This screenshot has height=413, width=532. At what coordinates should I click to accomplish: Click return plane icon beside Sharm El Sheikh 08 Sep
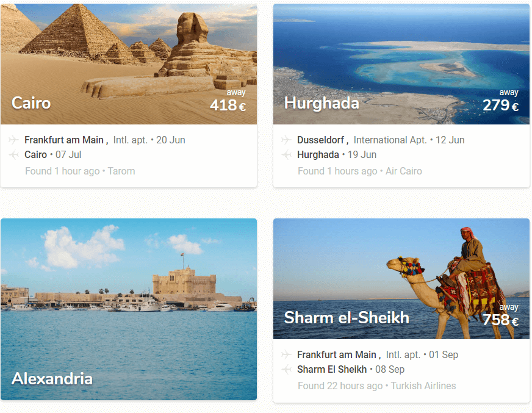(x=286, y=369)
